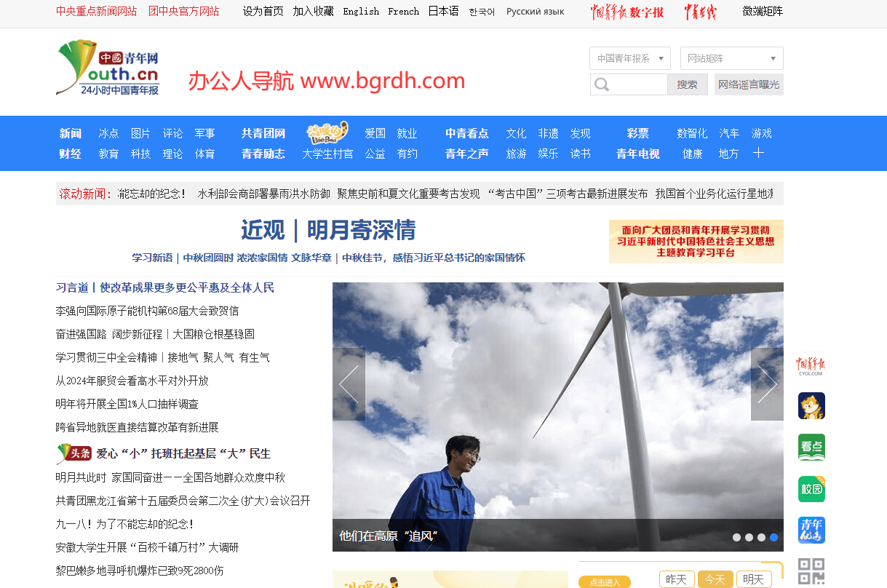Click the blue 青年优选 sidebar icon

coord(811,531)
